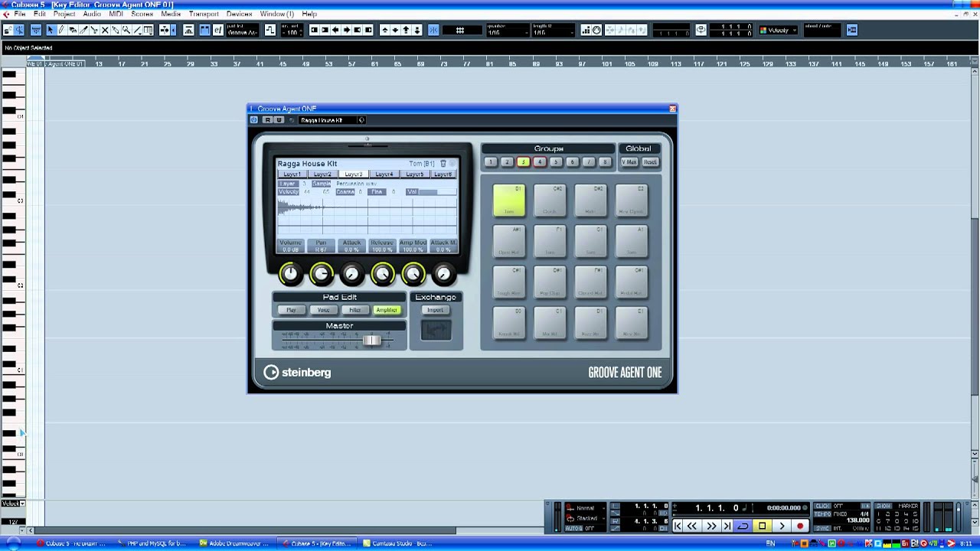The width and height of the screenshot is (980, 551).
Task: Click the Transpose up arrow icon
Action: coord(384,30)
